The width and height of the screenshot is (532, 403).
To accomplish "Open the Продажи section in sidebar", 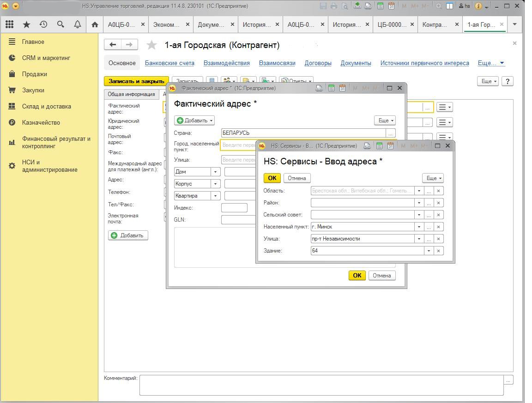I will [x=34, y=74].
